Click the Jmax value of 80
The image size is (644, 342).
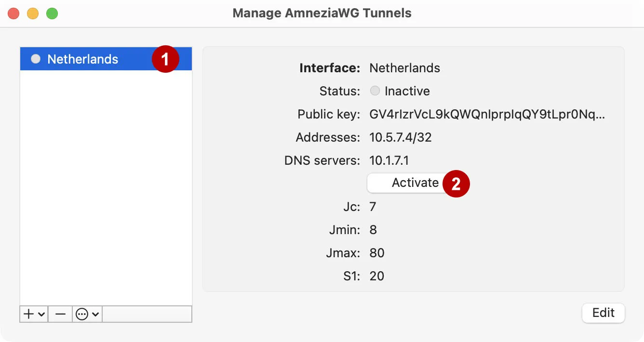pyautogui.click(x=377, y=252)
